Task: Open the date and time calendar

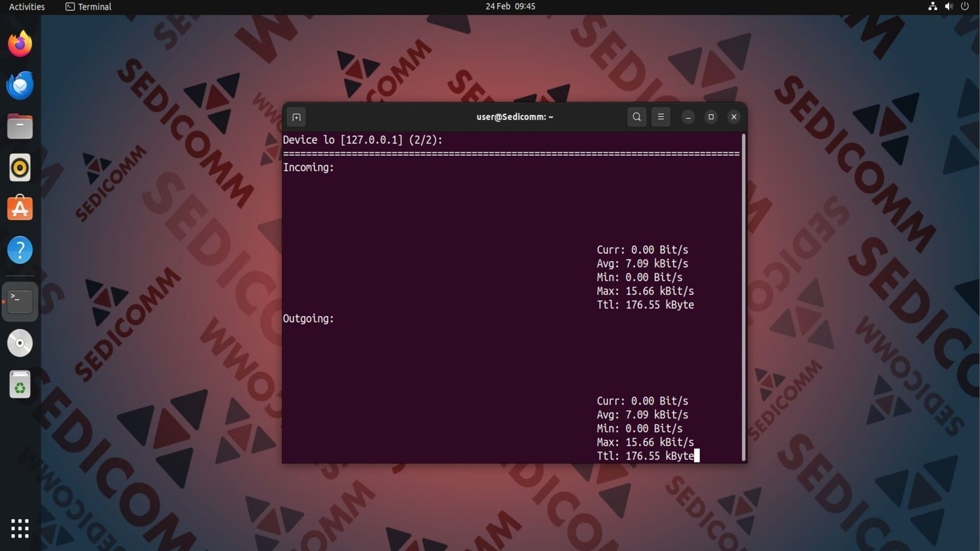Action: 510,7
